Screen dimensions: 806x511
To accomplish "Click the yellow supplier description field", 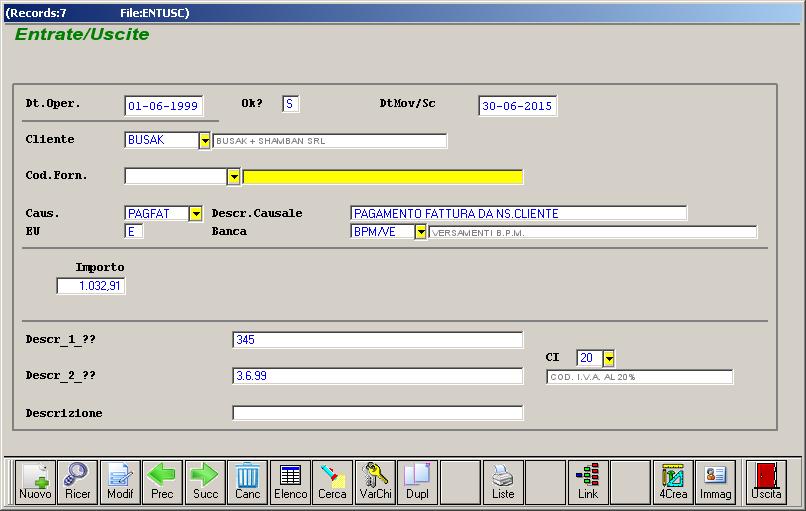I will point(383,177).
